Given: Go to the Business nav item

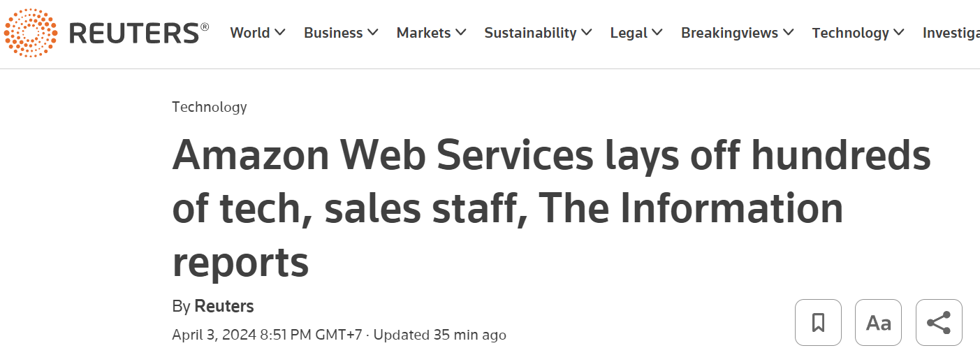Looking at the screenshot, I should pos(333,33).
